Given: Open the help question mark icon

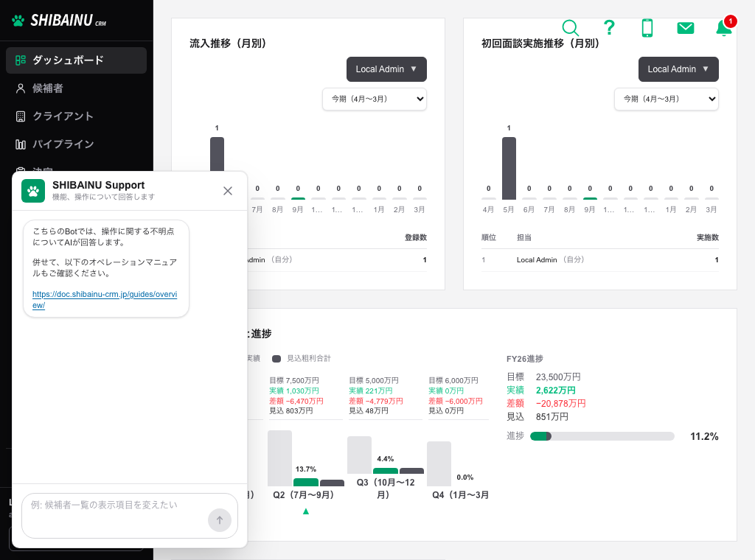Looking at the screenshot, I should [x=609, y=27].
